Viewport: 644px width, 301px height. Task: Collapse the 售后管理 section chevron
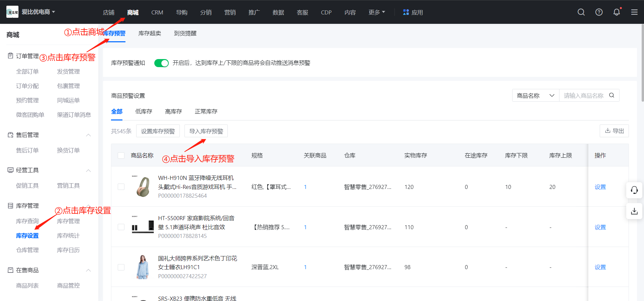(x=89, y=135)
